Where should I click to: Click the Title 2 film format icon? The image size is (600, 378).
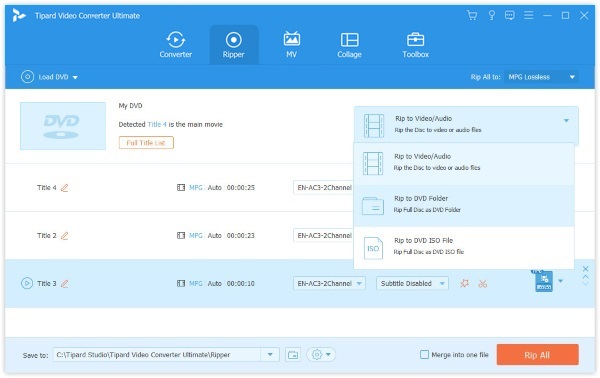click(x=181, y=235)
